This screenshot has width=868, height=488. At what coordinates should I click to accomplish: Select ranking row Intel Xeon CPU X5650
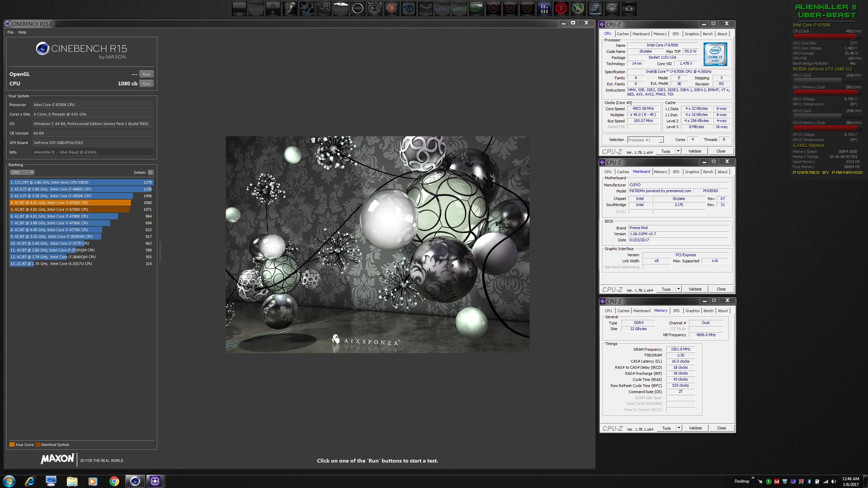click(81, 182)
